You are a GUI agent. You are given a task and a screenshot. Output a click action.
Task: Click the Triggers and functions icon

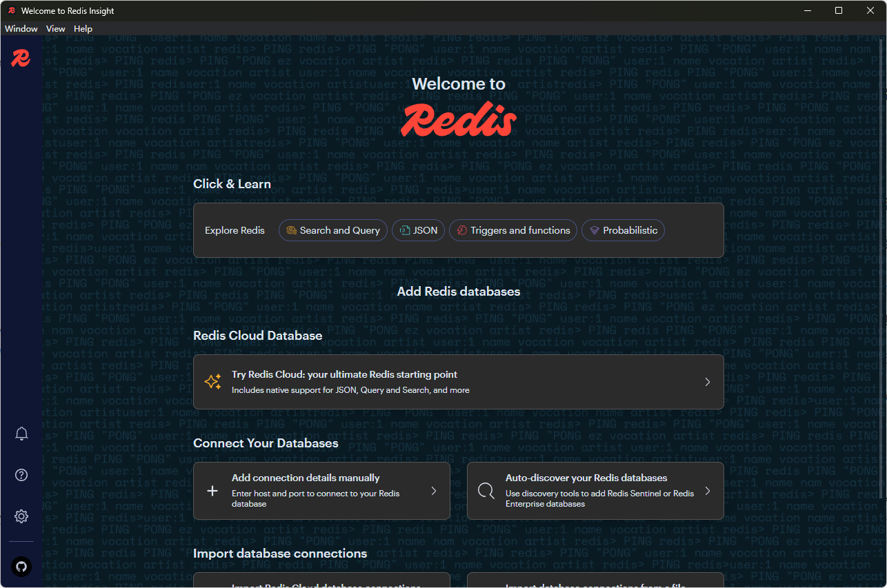pyautogui.click(x=462, y=230)
